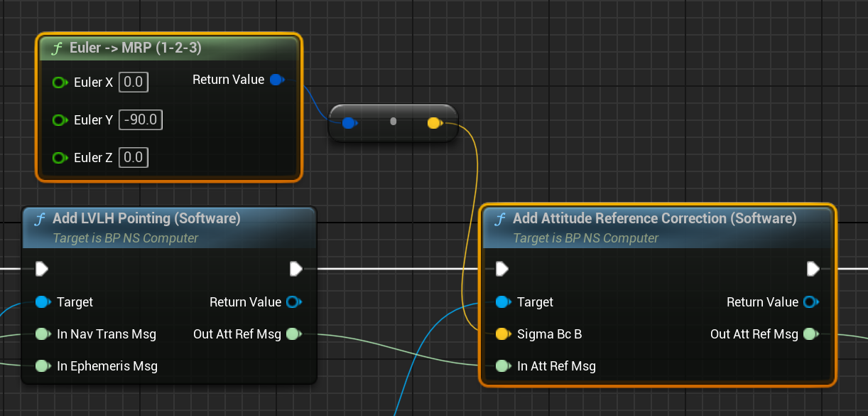Click the yellow output pin on conversion node
The width and height of the screenshot is (868, 416).
434,123
